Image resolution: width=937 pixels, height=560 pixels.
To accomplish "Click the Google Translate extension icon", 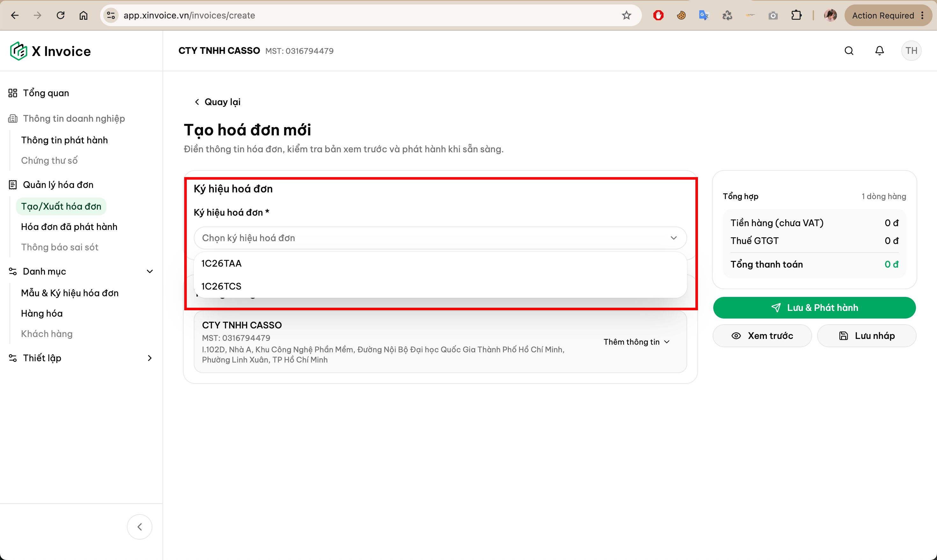I will pos(703,15).
